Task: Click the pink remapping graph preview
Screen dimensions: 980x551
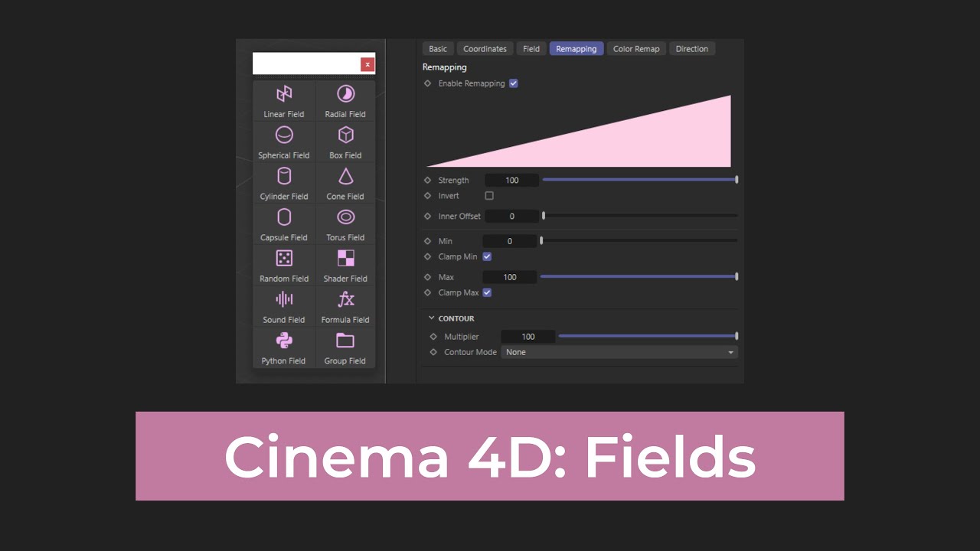Action: [x=579, y=131]
